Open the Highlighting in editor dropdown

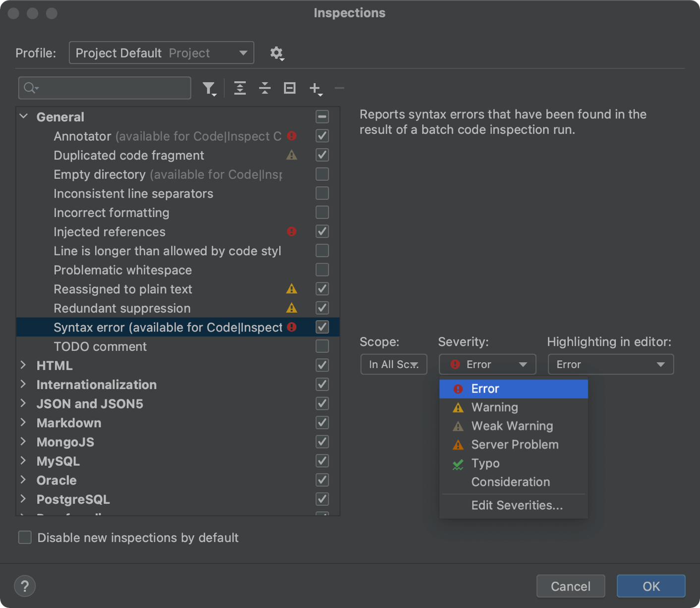[x=610, y=364]
